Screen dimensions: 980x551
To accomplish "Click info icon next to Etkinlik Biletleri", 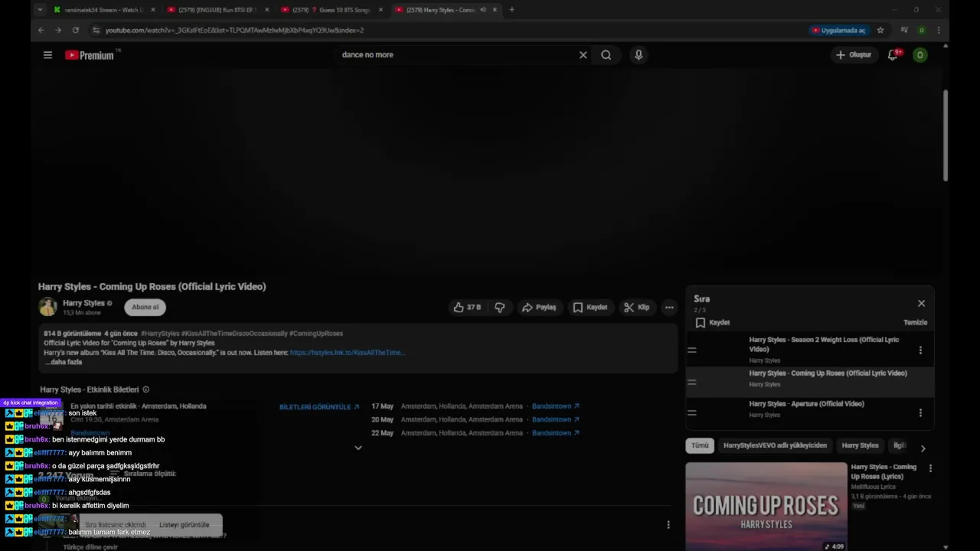I will [145, 390].
